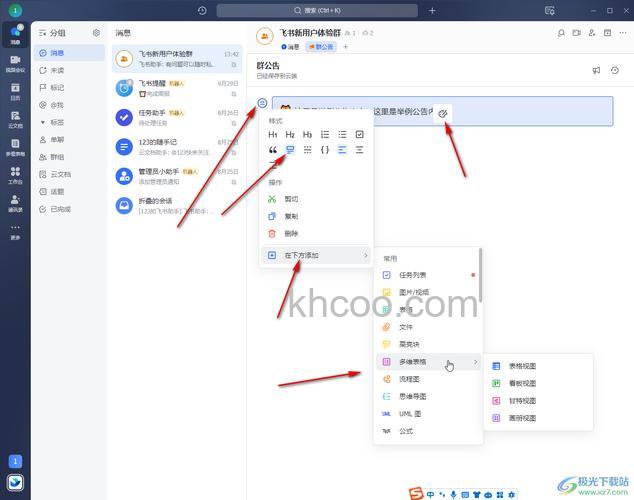Open the 工作台 workplace sidebar icon
The height and width of the screenshot is (500, 634).
pos(15,175)
